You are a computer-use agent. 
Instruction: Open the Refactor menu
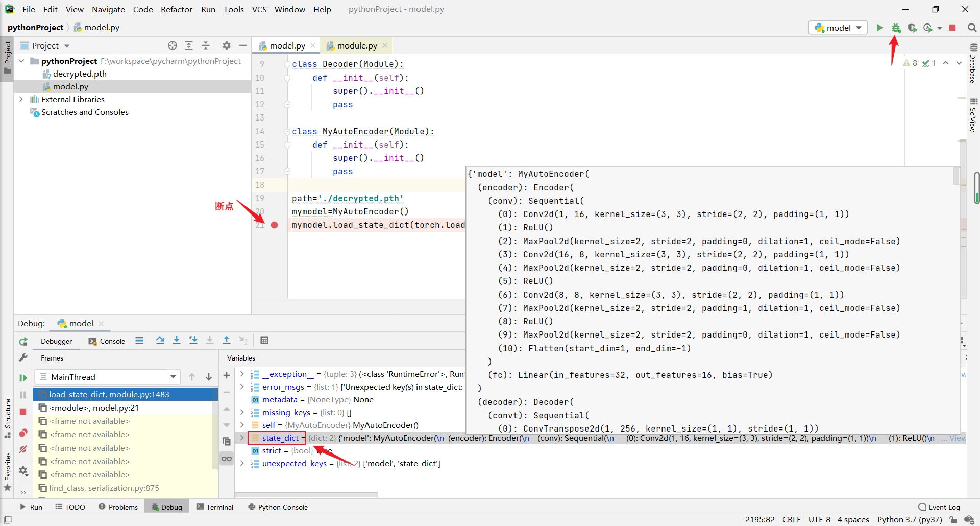176,9
